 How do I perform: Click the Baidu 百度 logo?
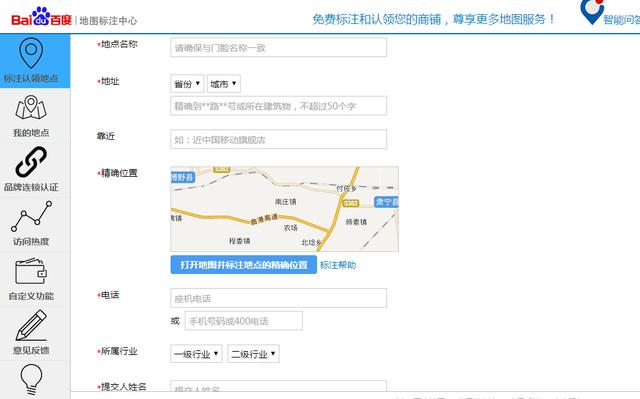(x=41, y=17)
